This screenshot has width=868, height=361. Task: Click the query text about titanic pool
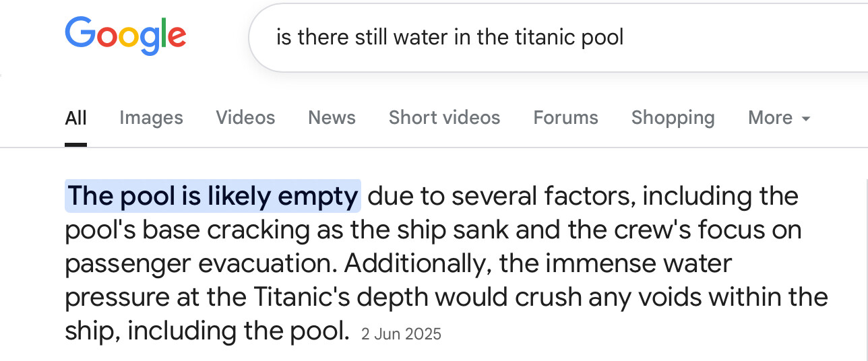coord(450,37)
